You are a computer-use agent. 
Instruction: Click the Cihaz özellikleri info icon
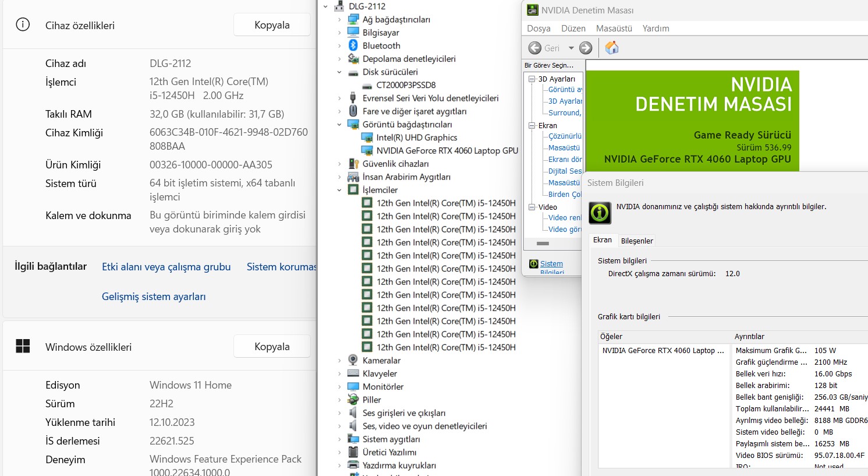23,25
